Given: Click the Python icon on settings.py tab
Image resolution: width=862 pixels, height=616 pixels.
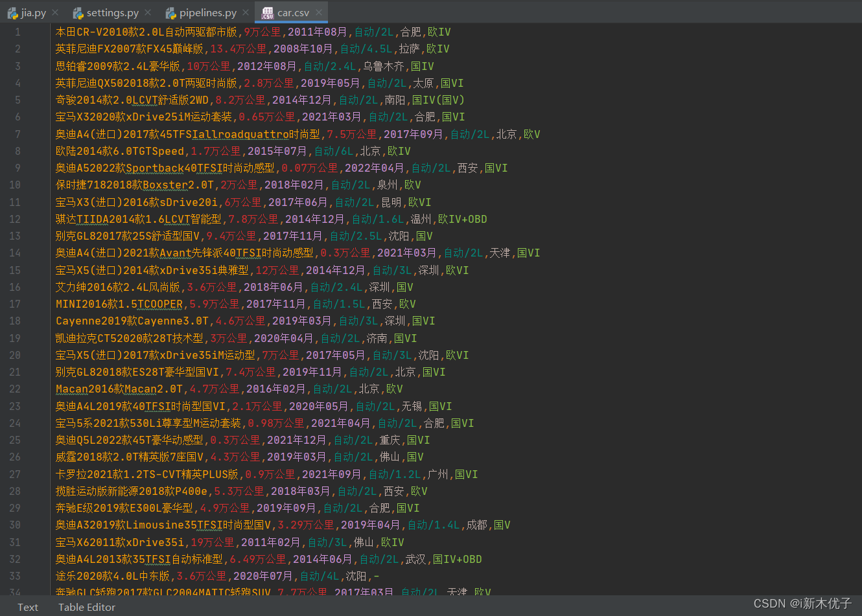Looking at the screenshot, I should (x=78, y=12).
